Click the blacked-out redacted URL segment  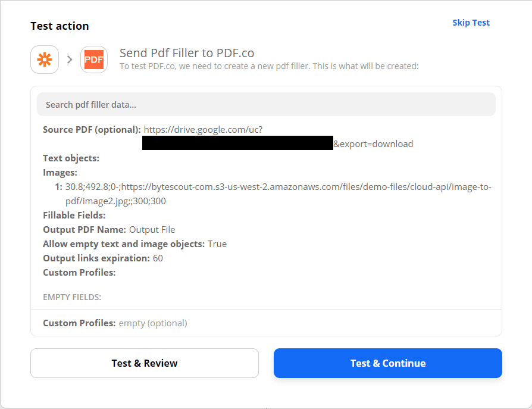click(x=237, y=143)
